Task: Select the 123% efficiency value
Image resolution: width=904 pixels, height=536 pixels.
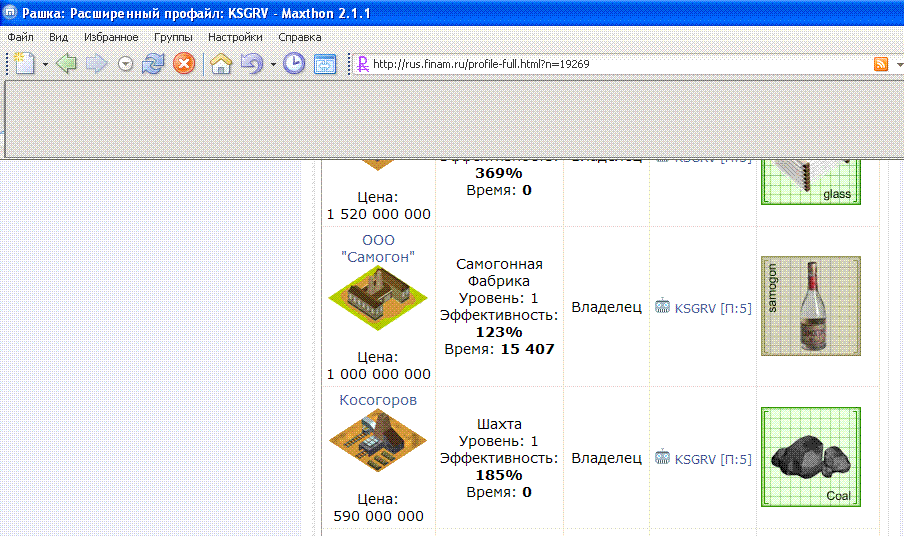Action: coord(499,332)
